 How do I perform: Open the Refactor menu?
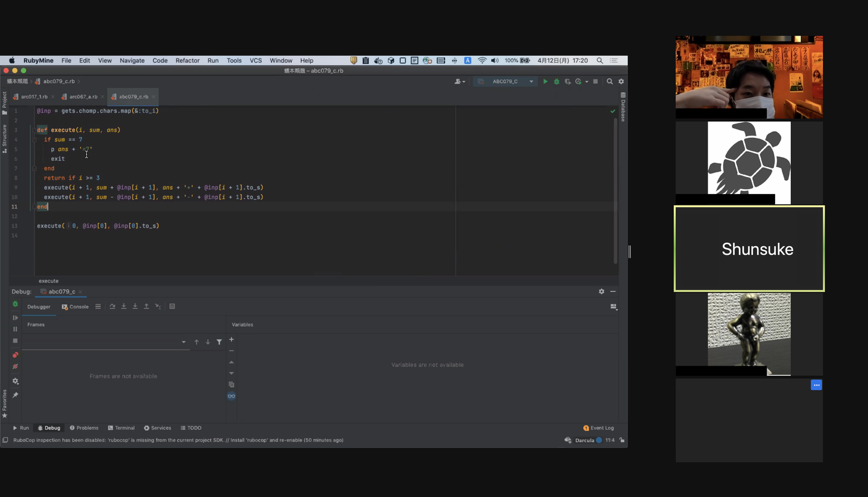click(x=187, y=60)
